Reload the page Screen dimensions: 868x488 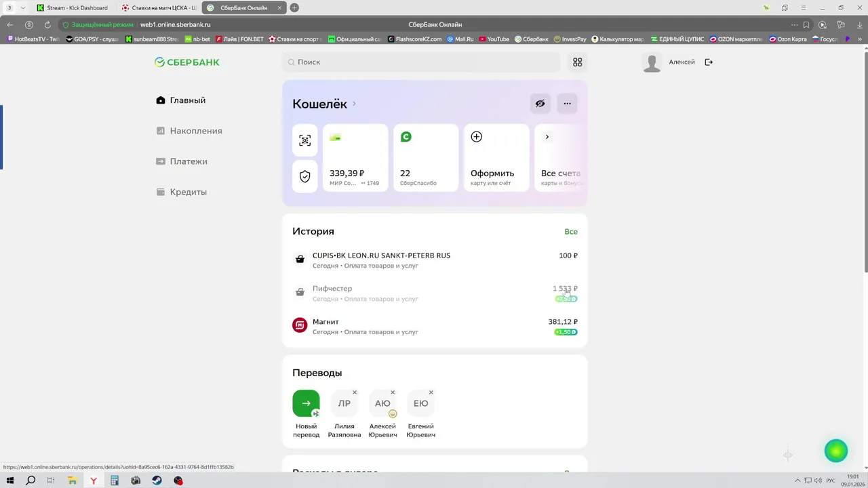click(47, 25)
